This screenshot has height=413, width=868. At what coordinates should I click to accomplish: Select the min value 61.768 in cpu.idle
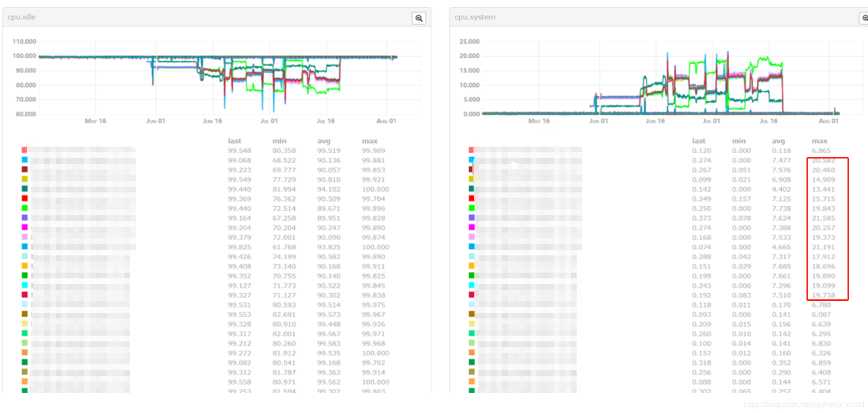coord(284,247)
